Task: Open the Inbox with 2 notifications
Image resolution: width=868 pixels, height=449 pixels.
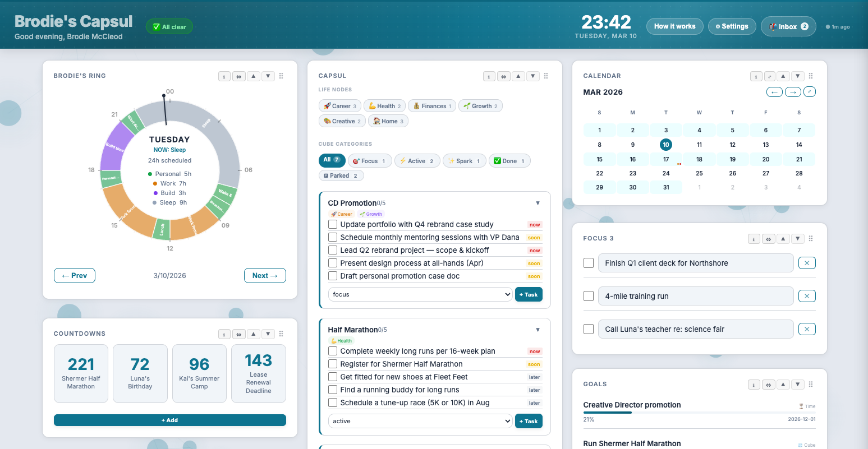Action: tap(788, 26)
